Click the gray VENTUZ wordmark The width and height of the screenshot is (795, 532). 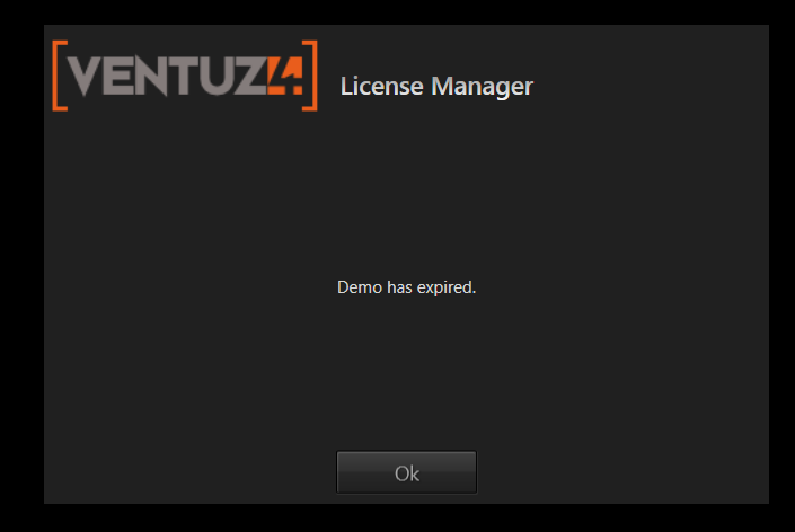[x=167, y=76]
